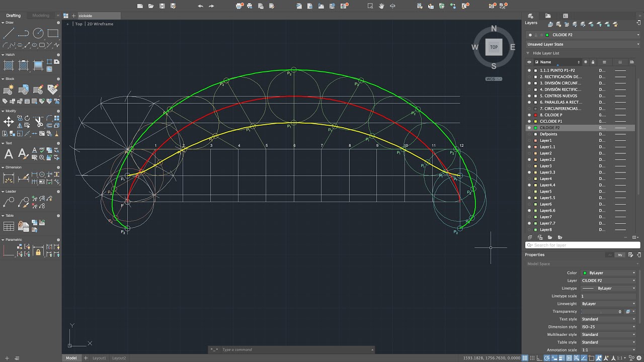Toggle visibility of 8. CILOIDE P layer

[529, 115]
